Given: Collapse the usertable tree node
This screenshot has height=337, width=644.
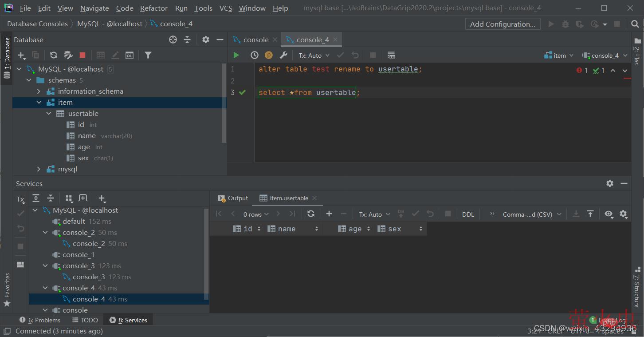Looking at the screenshot, I should click(49, 114).
